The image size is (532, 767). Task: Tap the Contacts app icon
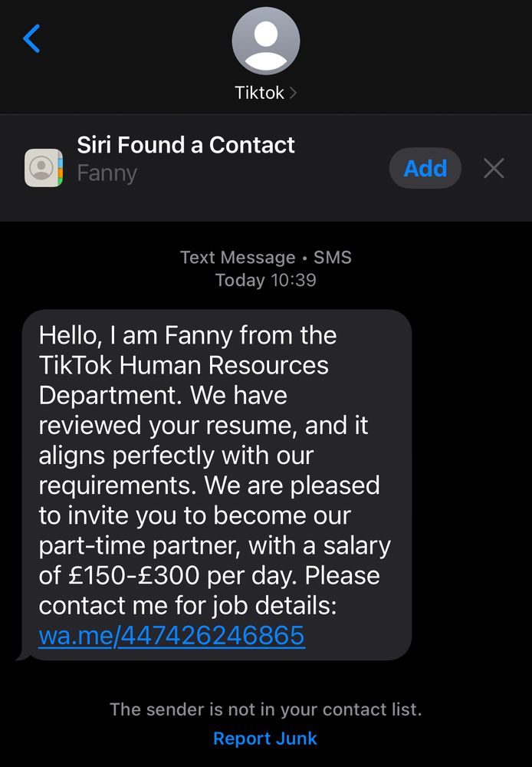click(x=44, y=168)
